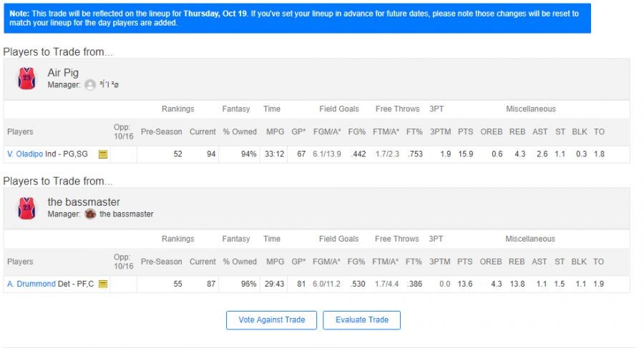The image size is (644, 348).
Task: Click Current ranking header in bassmaster table
Action: pos(203,262)
